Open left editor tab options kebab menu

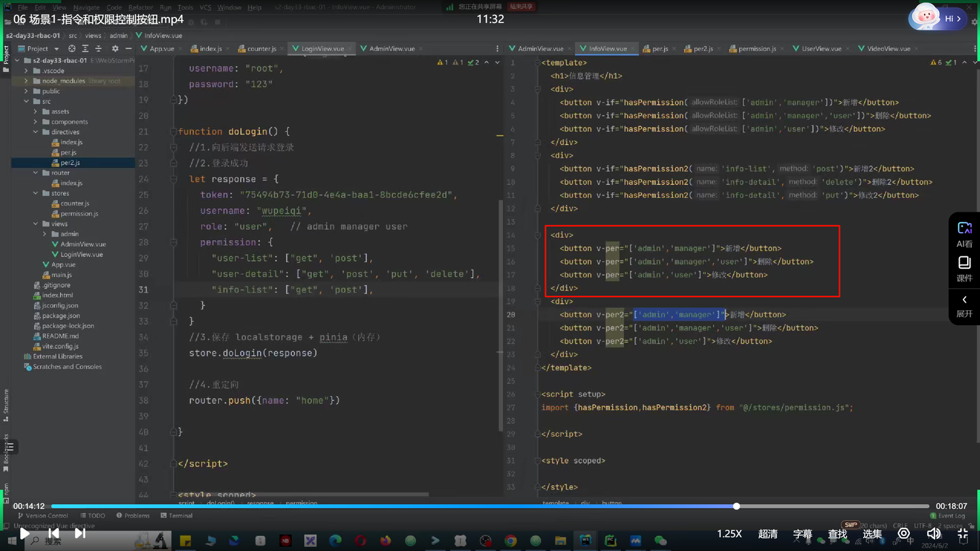pos(497,49)
